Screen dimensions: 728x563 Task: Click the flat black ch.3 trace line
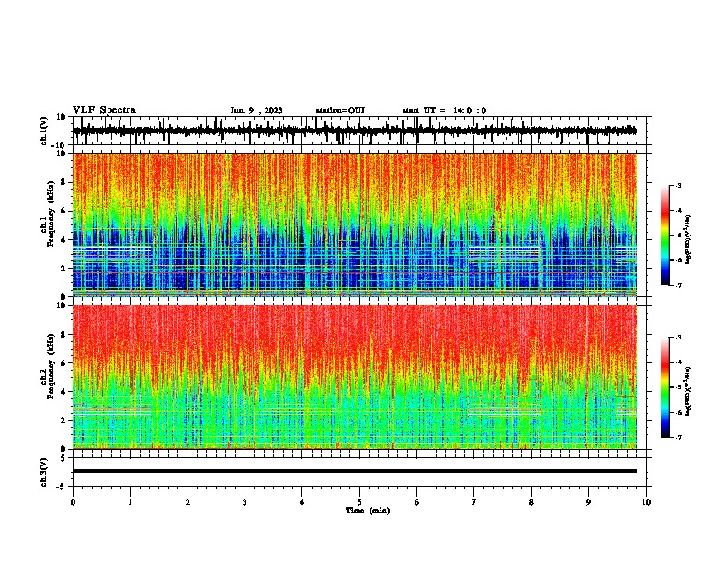[354, 471]
